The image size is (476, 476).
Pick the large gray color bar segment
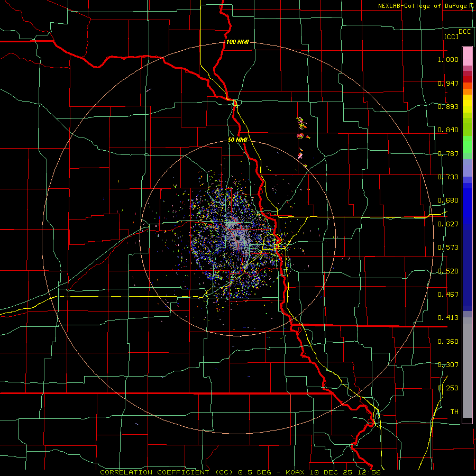point(467,368)
